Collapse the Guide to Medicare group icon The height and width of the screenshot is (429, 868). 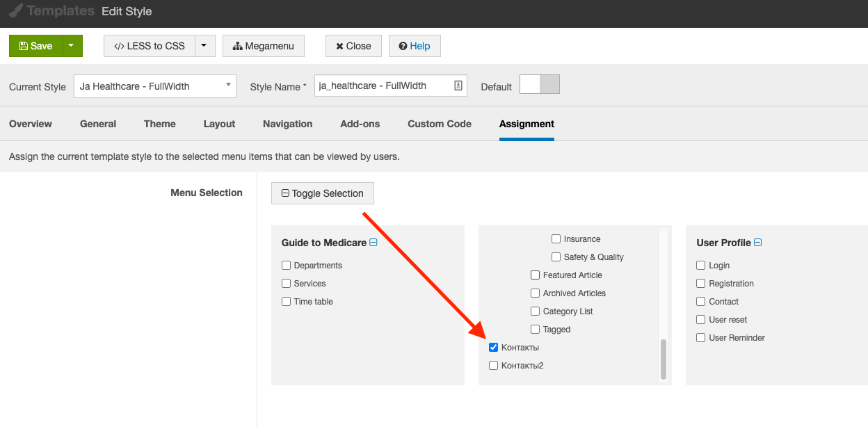tap(373, 243)
